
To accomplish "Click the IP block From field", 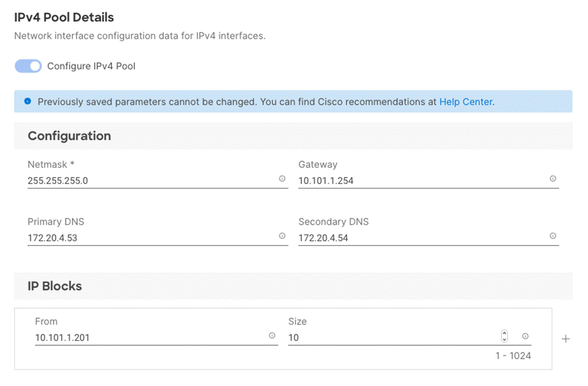I will (x=150, y=338).
